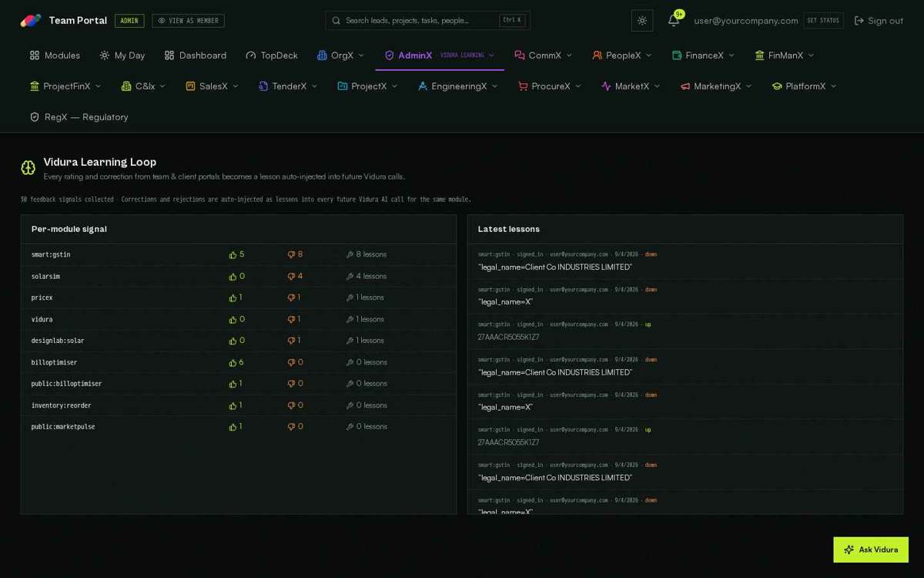Expand the AdminX dropdown chevron
The height and width of the screenshot is (578, 924).
491,55
